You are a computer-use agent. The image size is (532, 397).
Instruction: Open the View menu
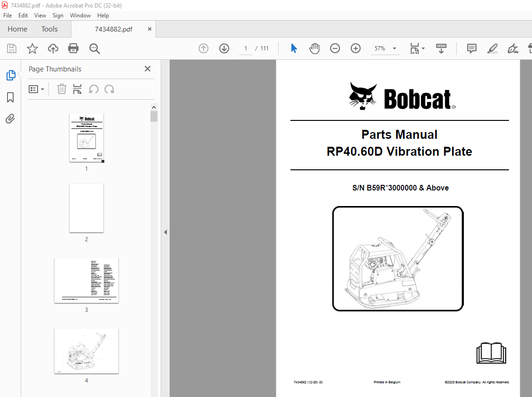tap(40, 16)
